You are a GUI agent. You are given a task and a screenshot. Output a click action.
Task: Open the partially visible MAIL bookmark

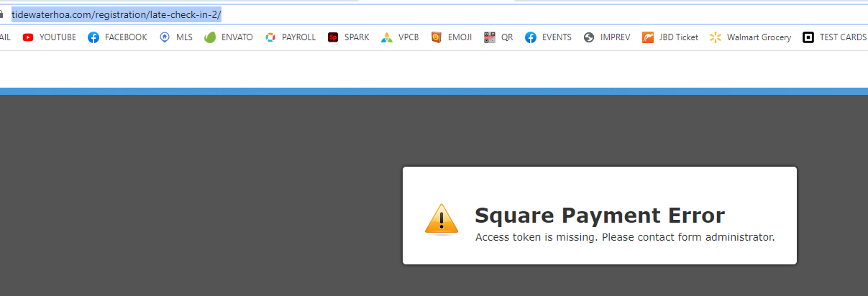click(x=4, y=37)
